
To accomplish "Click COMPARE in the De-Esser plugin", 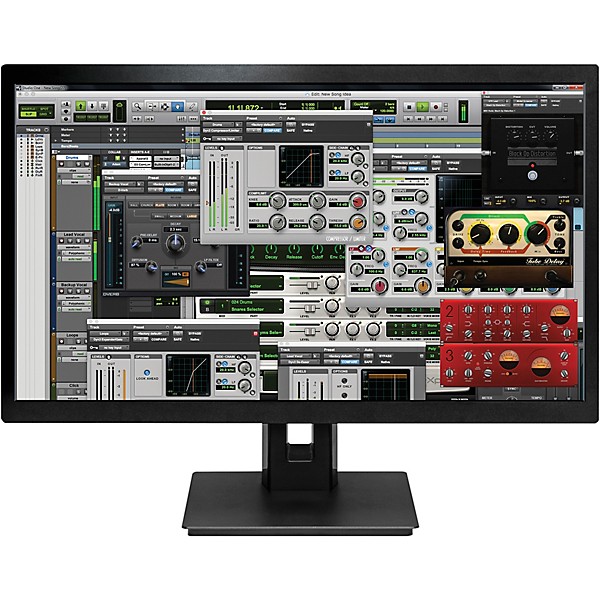I will point(349,362).
